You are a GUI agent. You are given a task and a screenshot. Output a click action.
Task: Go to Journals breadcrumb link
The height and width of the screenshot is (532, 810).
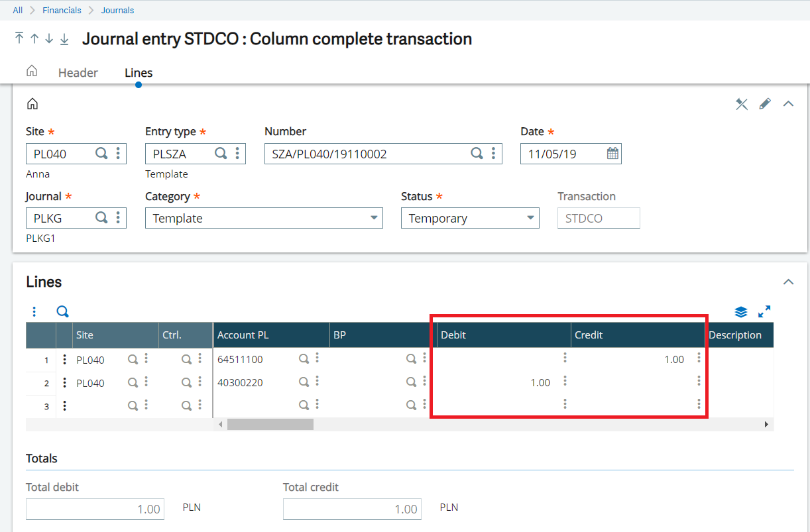click(117, 10)
